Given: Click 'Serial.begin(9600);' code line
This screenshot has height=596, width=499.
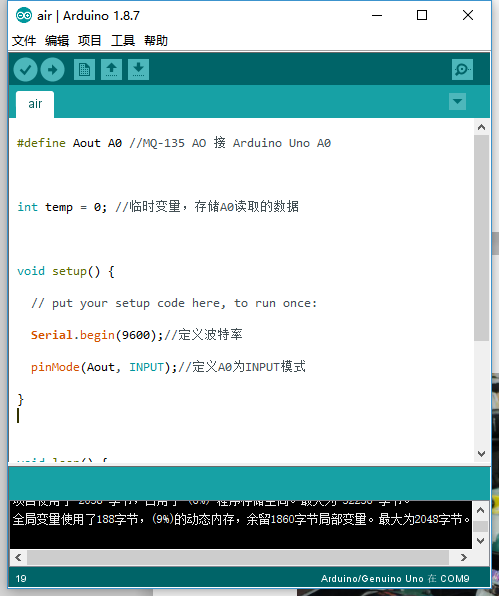Looking at the screenshot, I should pos(137,335).
